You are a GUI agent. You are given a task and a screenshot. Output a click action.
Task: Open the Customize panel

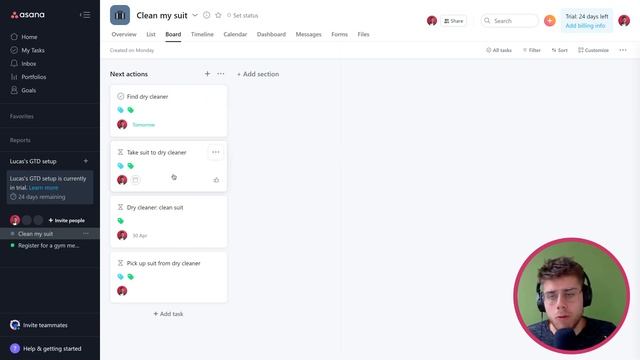click(593, 50)
